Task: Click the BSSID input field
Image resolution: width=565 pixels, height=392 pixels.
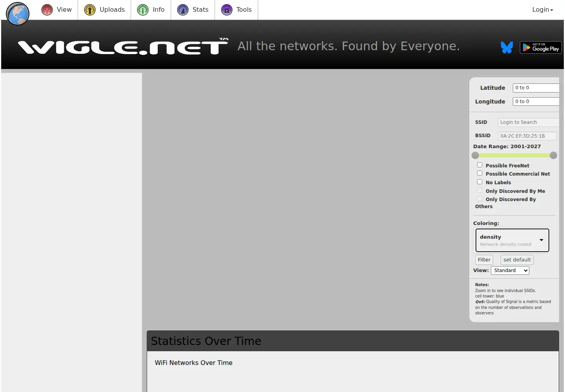Action: [527, 136]
